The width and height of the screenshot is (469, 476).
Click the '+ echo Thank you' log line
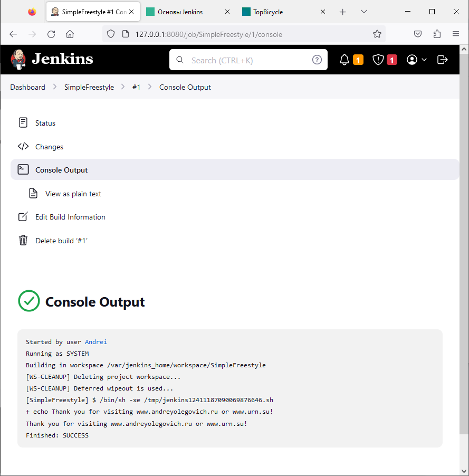point(149,412)
